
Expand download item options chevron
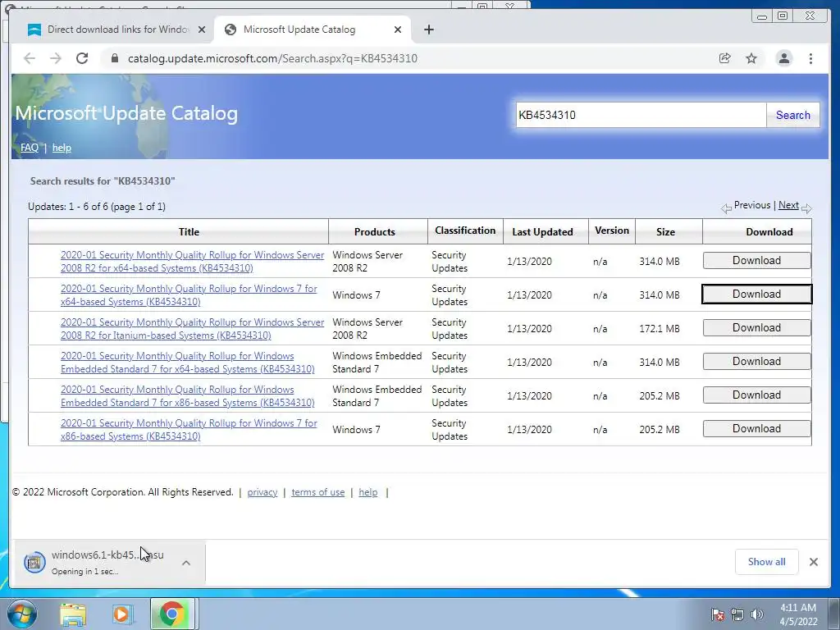(x=186, y=563)
